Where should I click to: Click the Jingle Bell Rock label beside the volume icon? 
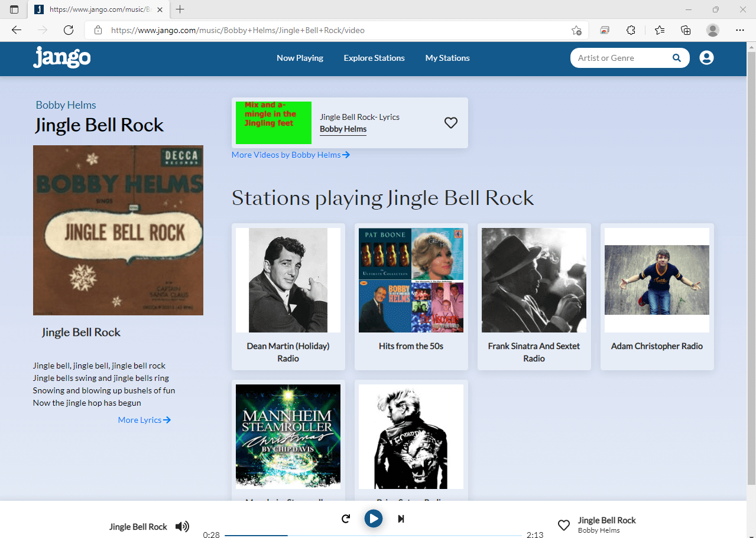point(138,527)
